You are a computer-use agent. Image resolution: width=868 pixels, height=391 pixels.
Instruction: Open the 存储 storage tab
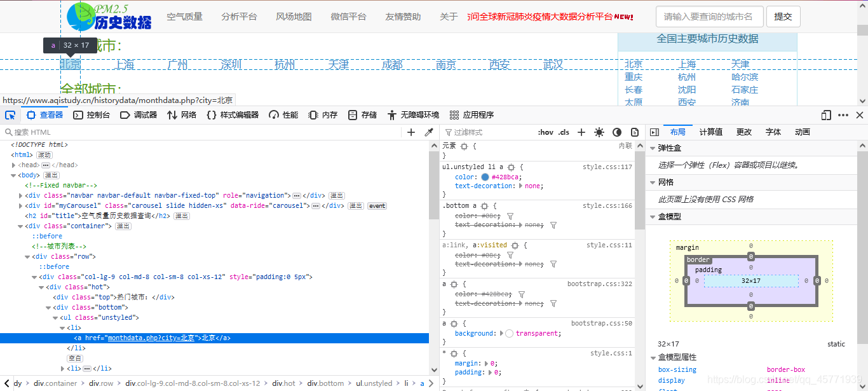coord(362,115)
